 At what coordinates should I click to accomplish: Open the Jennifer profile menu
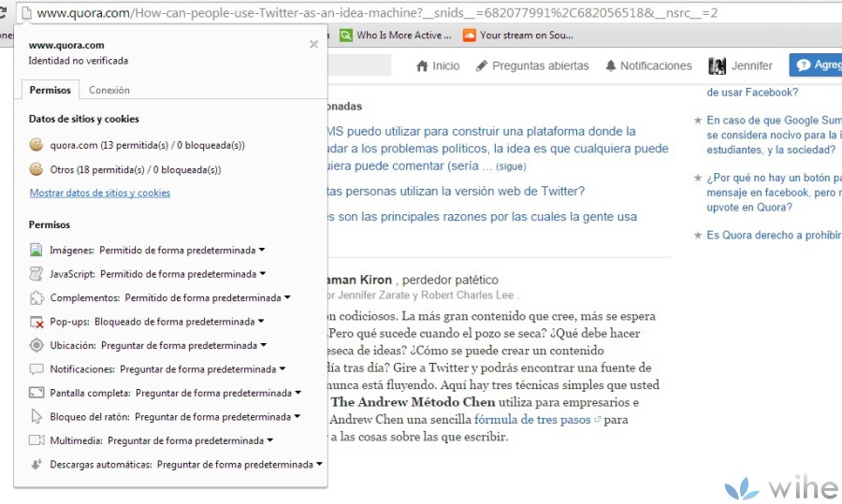point(751,65)
